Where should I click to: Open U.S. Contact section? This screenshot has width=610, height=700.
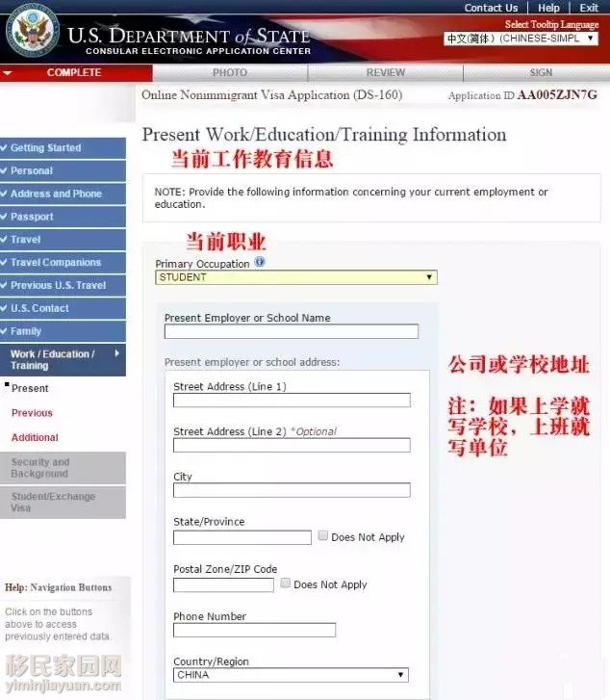click(x=63, y=308)
